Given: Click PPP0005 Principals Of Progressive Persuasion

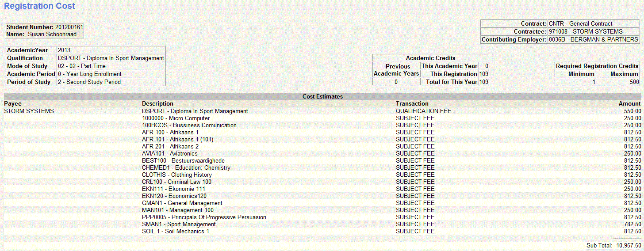Looking at the screenshot, I should 204,217.
